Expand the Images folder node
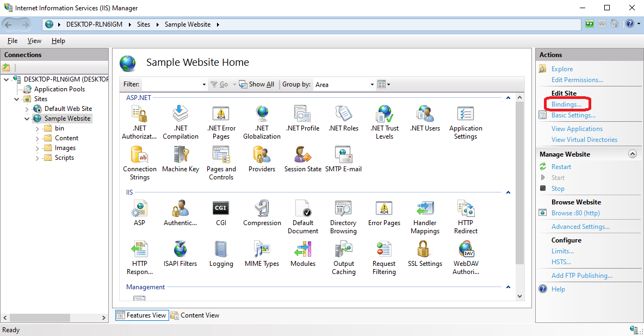 click(38, 148)
